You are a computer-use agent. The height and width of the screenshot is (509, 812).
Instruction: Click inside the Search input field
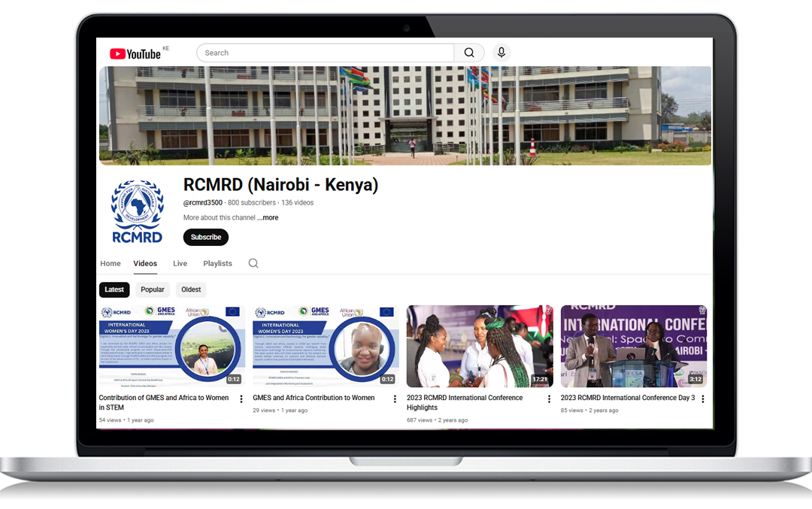pyautogui.click(x=325, y=53)
